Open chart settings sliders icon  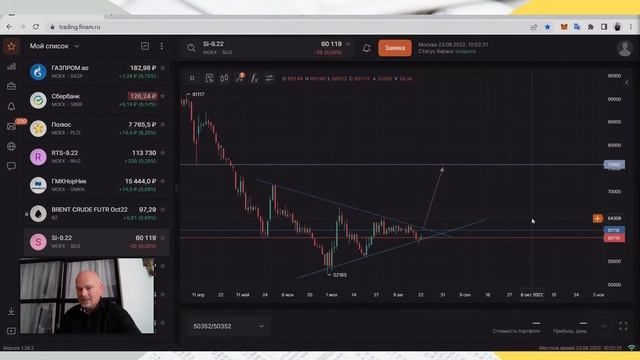(269, 78)
